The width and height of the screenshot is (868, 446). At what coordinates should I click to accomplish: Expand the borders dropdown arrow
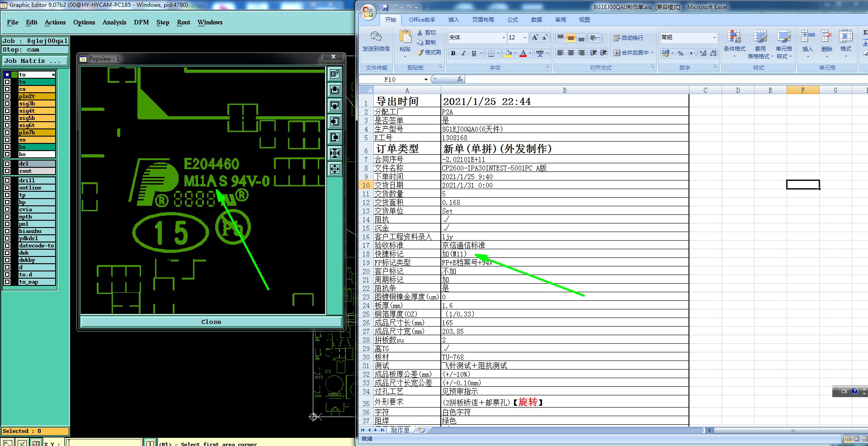click(498, 53)
